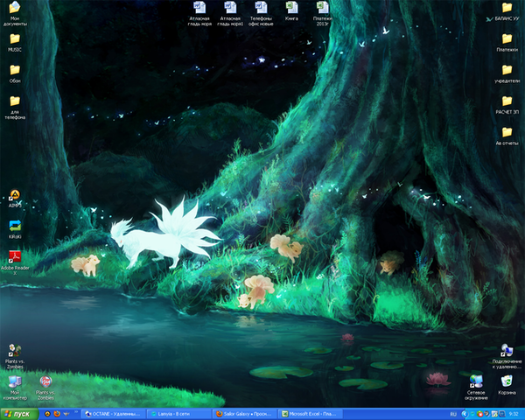Switch to the OCTANE taskbar window
Image resolution: width=525 pixels, height=420 pixels.
113,413
